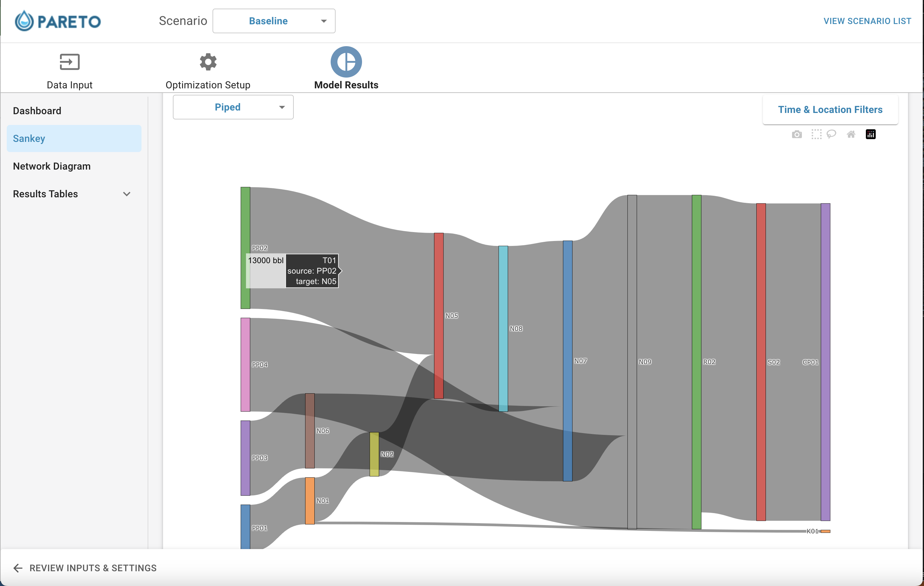Screen dimensions: 924x586
Task: Go back to Review Inputs & Settings
Action: tap(85, 568)
